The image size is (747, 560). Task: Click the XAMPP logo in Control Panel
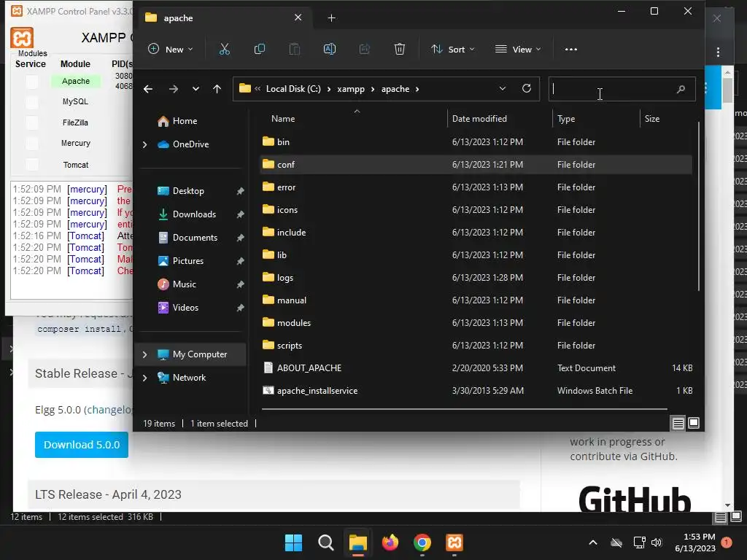point(22,38)
